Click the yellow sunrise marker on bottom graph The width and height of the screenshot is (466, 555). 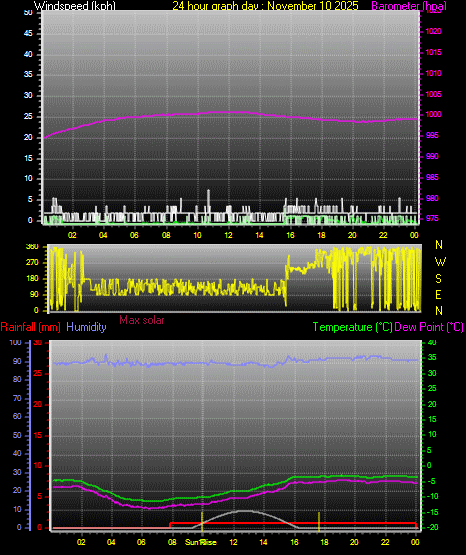pos(202,521)
